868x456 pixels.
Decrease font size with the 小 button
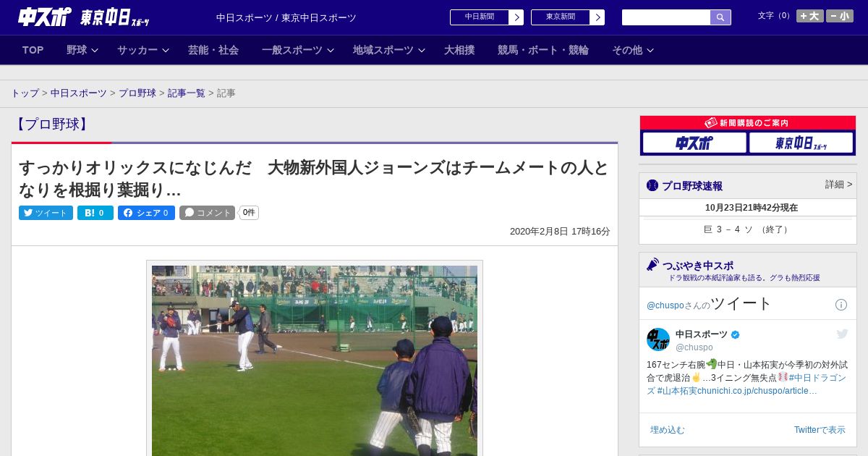click(x=840, y=16)
